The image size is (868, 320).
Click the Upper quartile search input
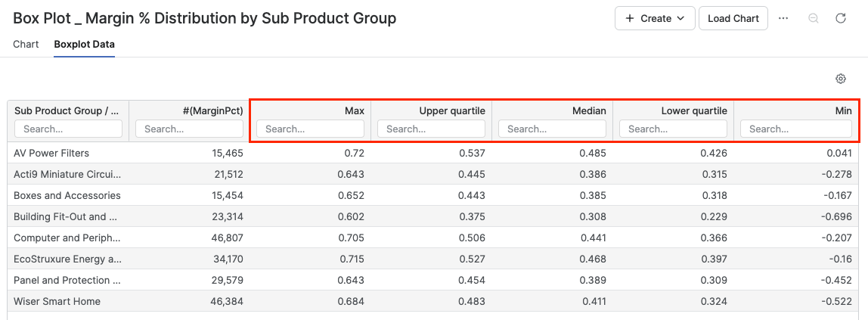coord(431,129)
